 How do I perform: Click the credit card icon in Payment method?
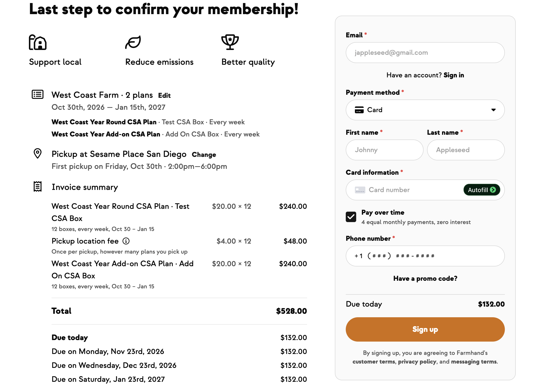coord(359,110)
